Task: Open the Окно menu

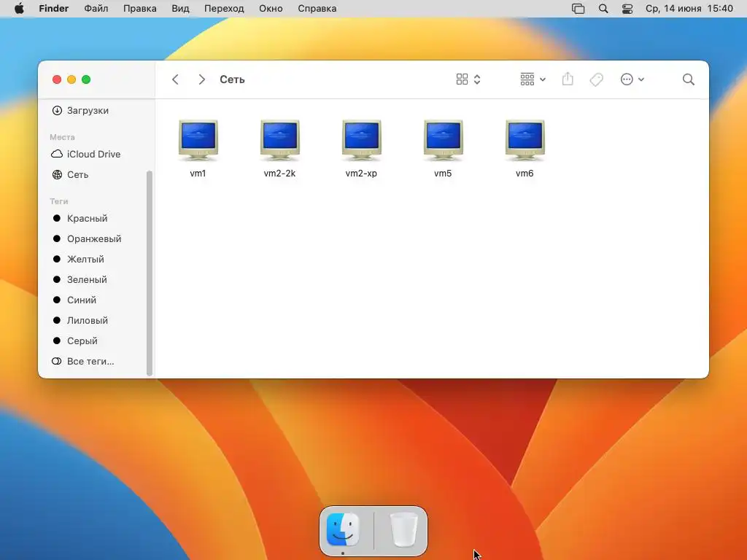Action: pos(271,9)
